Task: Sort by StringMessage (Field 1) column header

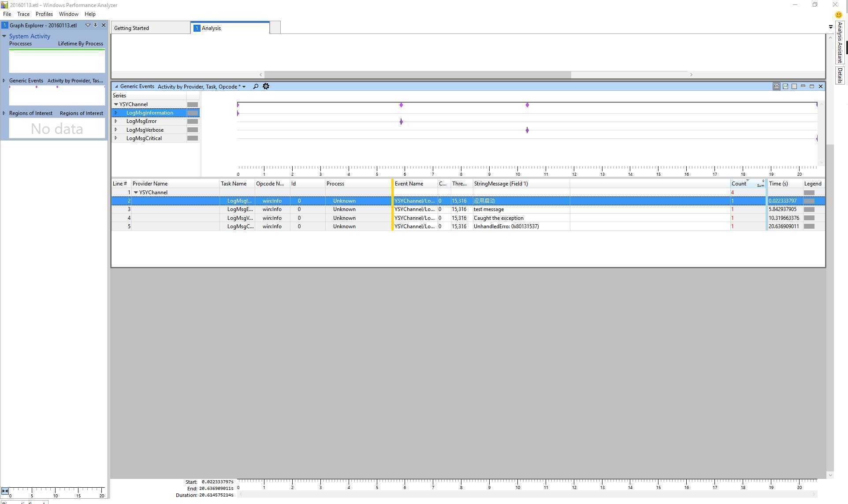Action: pyautogui.click(x=521, y=184)
